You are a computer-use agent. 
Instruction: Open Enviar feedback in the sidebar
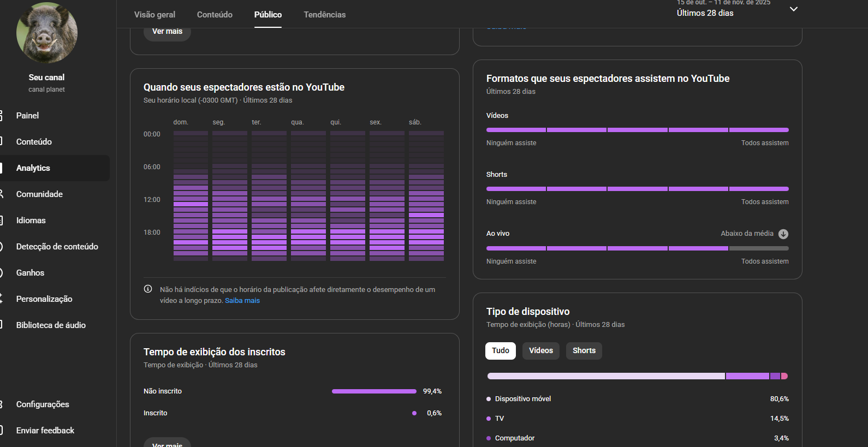45,431
